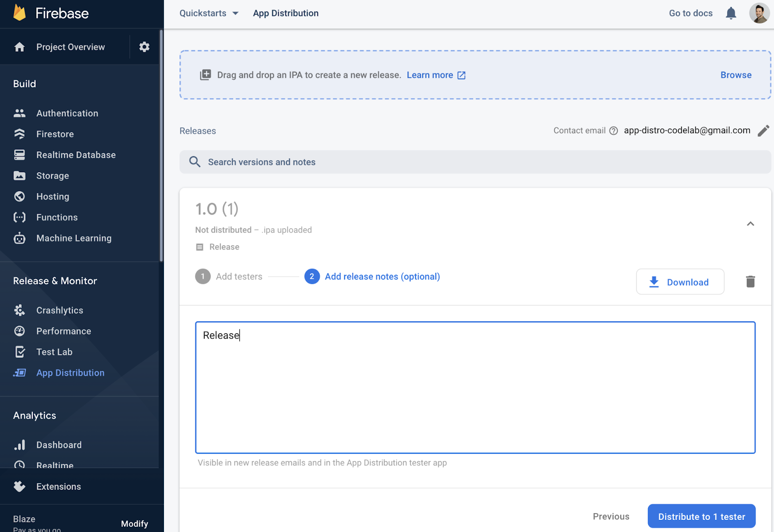774x532 pixels.
Task: Open Test Lab from sidebar
Action: point(54,352)
